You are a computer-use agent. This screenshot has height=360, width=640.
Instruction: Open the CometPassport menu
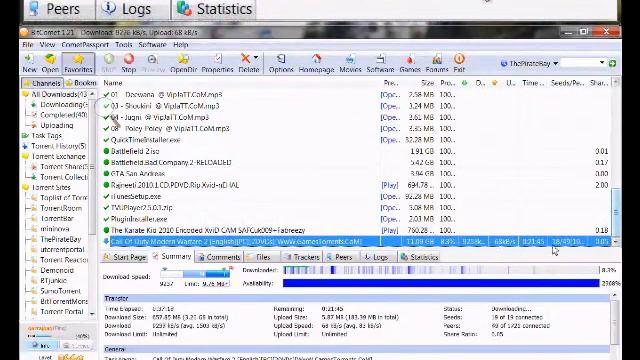pyautogui.click(x=85, y=44)
